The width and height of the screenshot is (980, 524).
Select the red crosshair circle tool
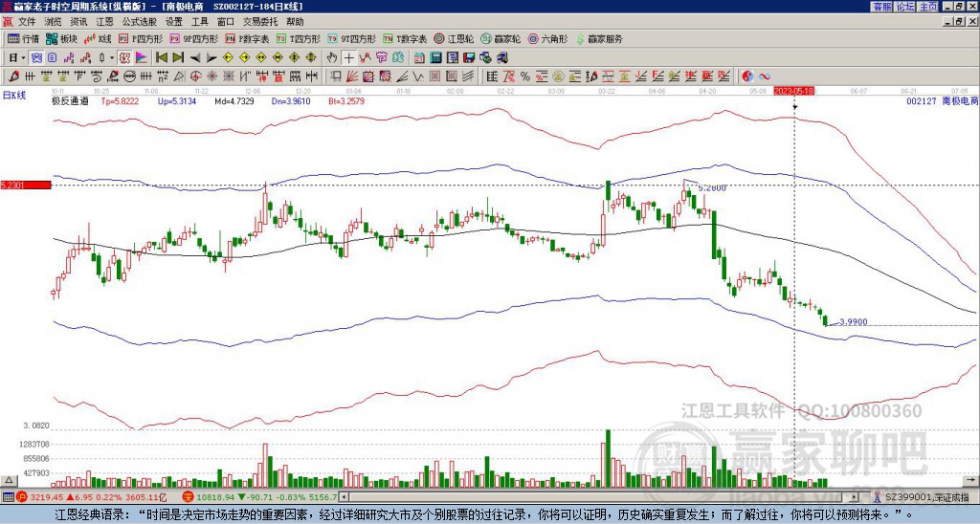195,76
